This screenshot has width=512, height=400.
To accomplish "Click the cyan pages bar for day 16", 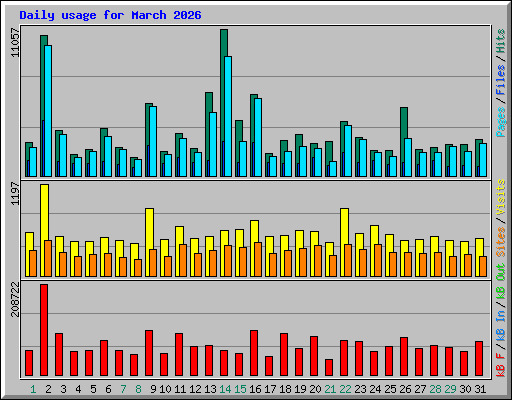I will tap(258, 137).
